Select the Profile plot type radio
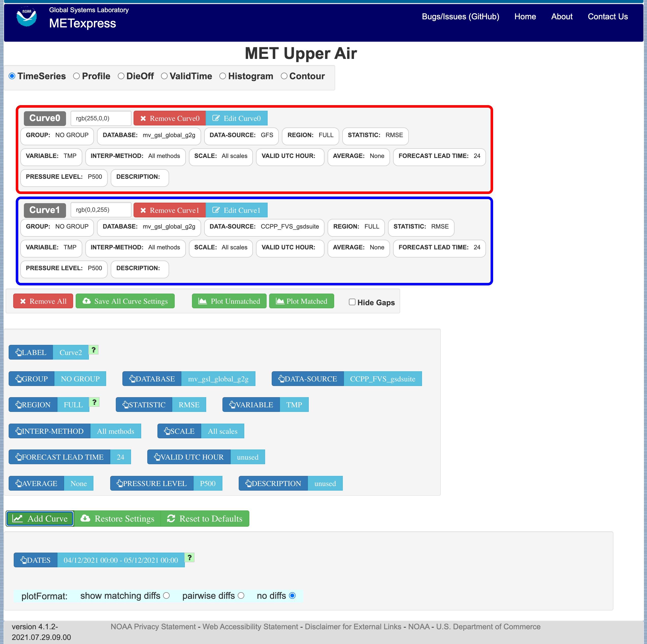 point(77,76)
